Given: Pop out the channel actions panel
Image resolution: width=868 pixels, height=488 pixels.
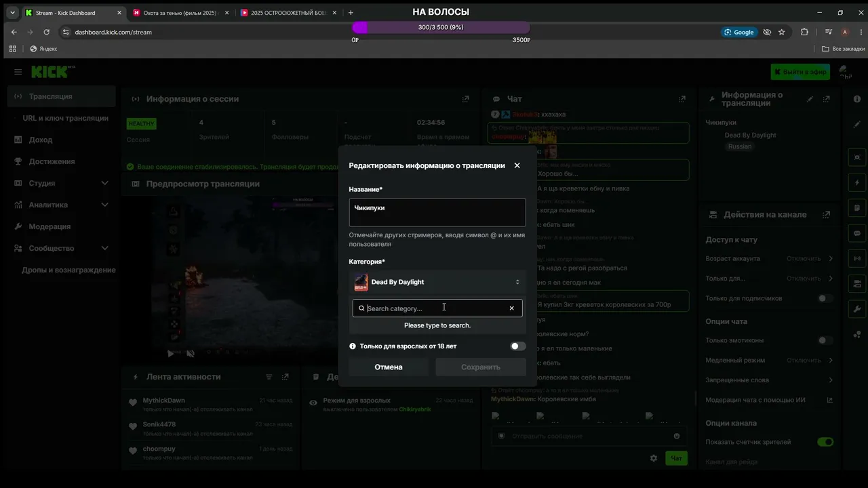Looking at the screenshot, I should coord(827,215).
